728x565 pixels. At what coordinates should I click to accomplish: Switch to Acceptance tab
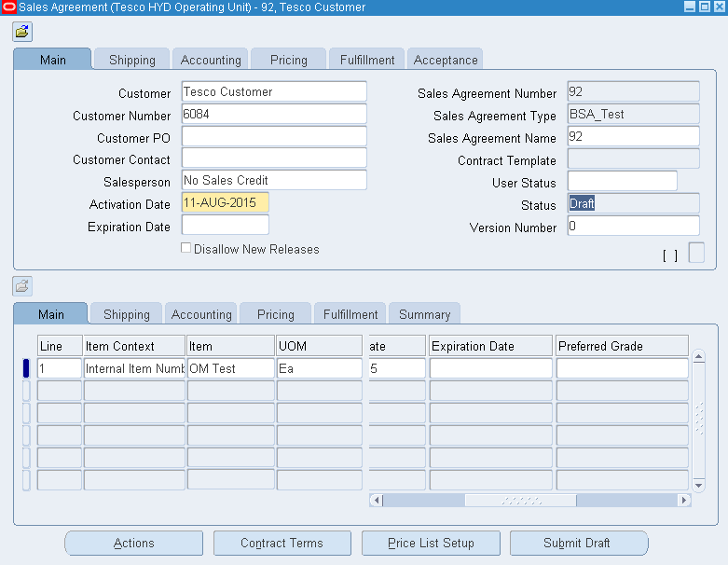[x=446, y=60]
